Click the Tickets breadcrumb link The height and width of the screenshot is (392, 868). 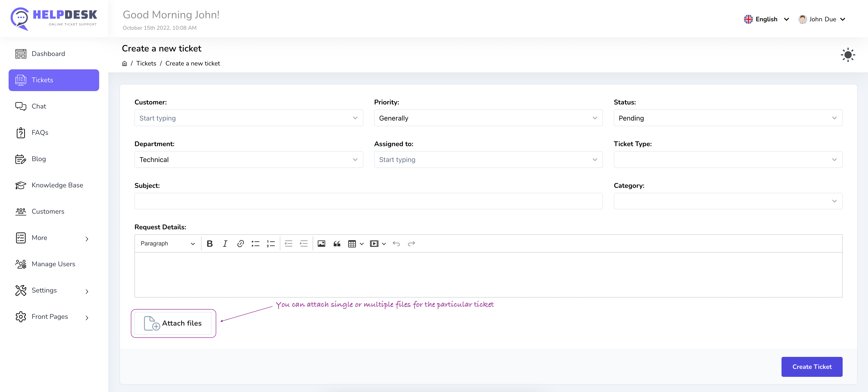pos(146,63)
